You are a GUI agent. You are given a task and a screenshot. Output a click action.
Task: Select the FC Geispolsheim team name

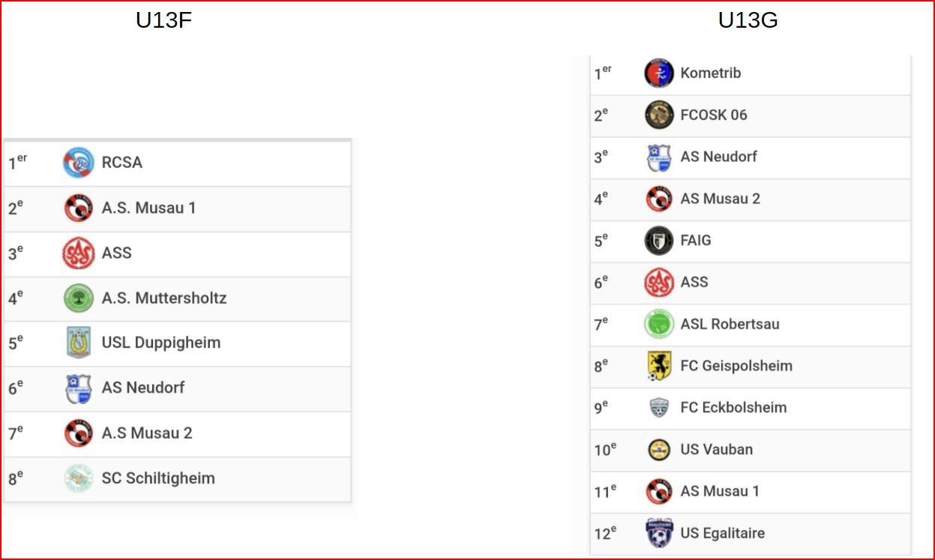pyautogui.click(x=736, y=366)
